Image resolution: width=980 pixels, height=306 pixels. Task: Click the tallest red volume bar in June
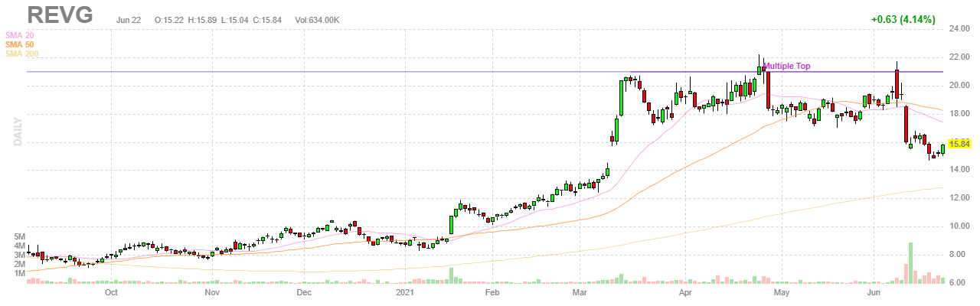pos(910,264)
